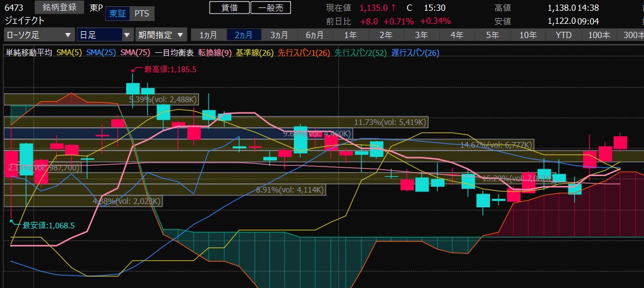Click the 先行スパン2(52) legend label

[360, 52]
